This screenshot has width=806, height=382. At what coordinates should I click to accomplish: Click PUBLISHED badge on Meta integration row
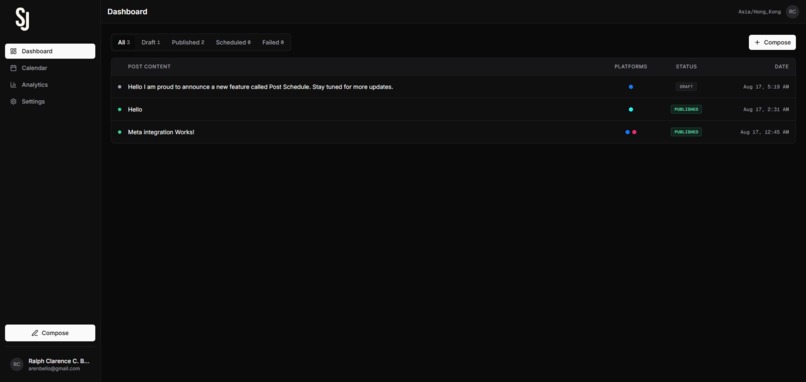tap(686, 132)
